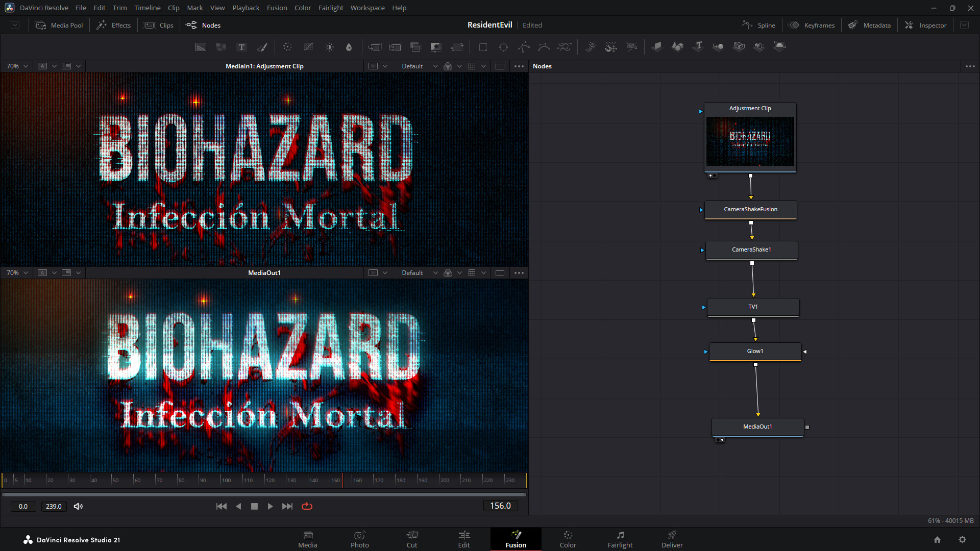Select the Glow1 node
980x551 pixels.
pyautogui.click(x=755, y=351)
